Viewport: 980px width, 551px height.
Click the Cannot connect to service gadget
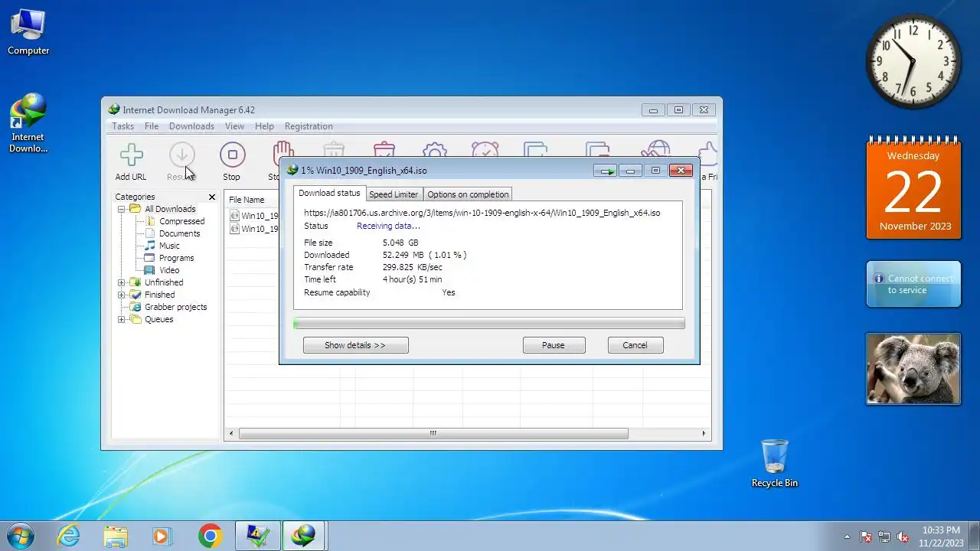pyautogui.click(x=913, y=284)
